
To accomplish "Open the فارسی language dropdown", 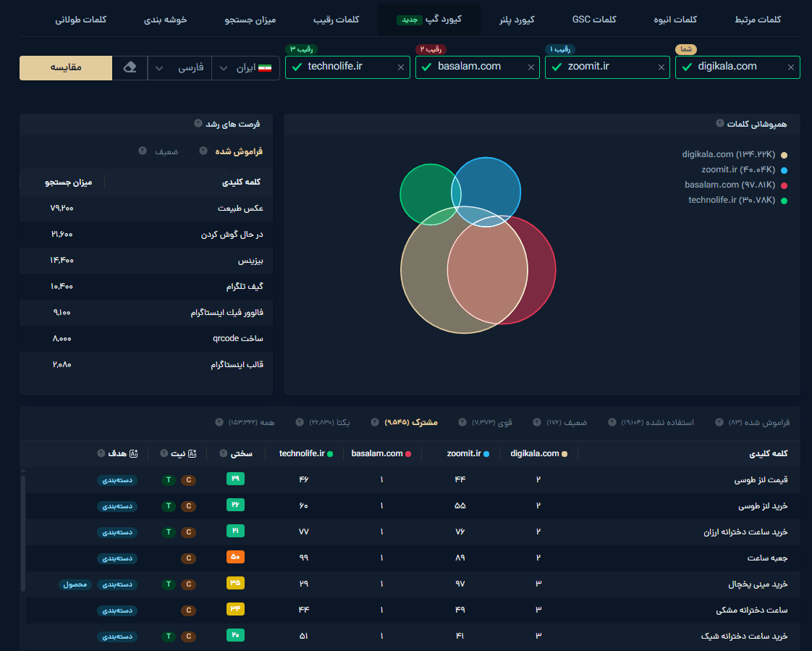I will tap(179, 68).
